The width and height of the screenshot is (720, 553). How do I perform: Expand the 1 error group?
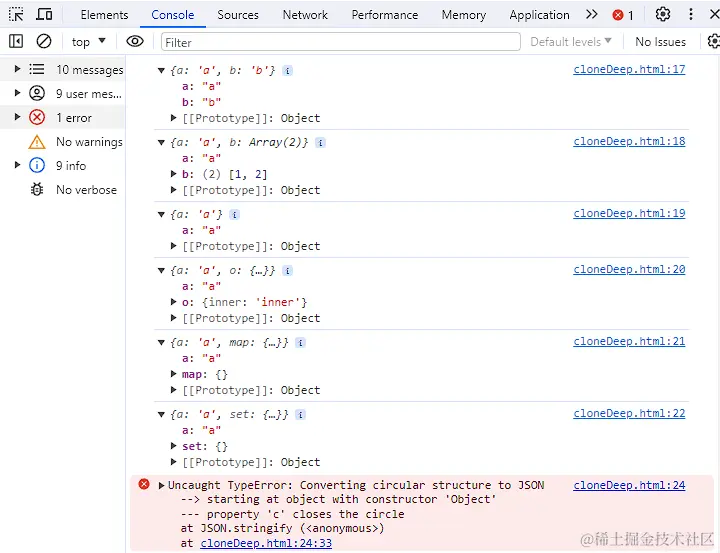tap(17, 117)
